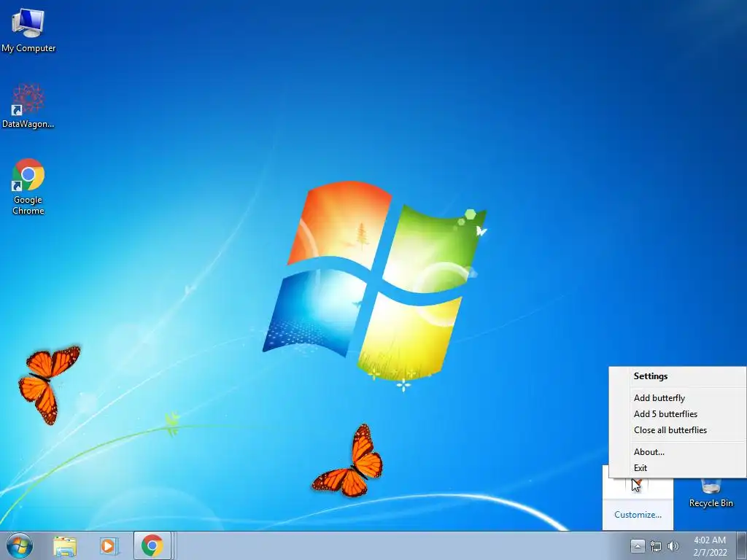Open the Customize... link
Screen dimensions: 747x560
[x=638, y=515]
